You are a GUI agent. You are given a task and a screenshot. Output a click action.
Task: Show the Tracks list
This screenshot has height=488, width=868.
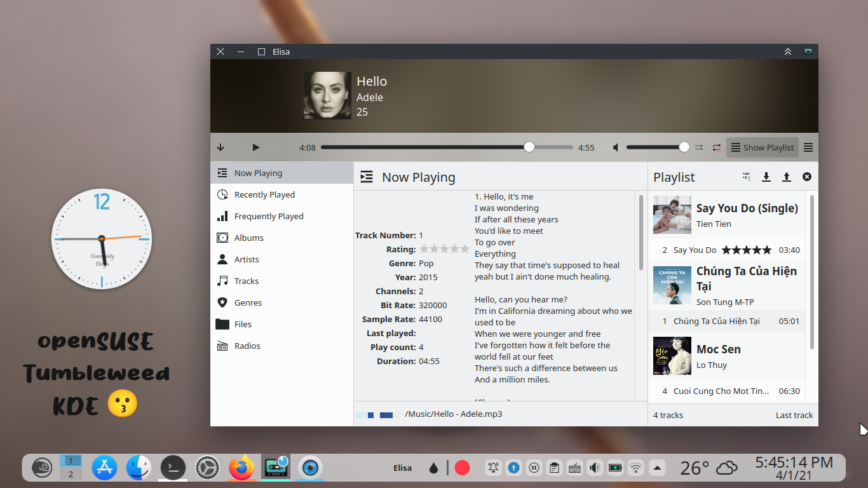point(282,281)
